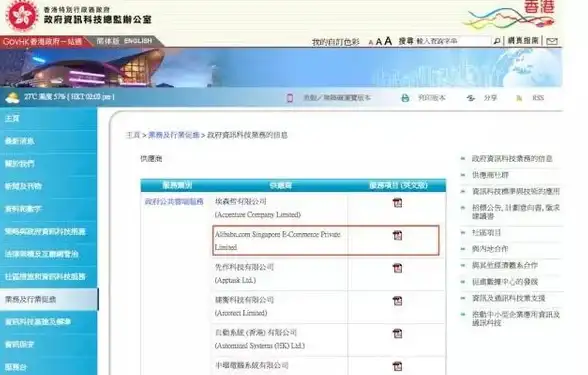Click the 政府公共雲端服務 category link
This screenshot has width=588, height=375.
coord(174,202)
